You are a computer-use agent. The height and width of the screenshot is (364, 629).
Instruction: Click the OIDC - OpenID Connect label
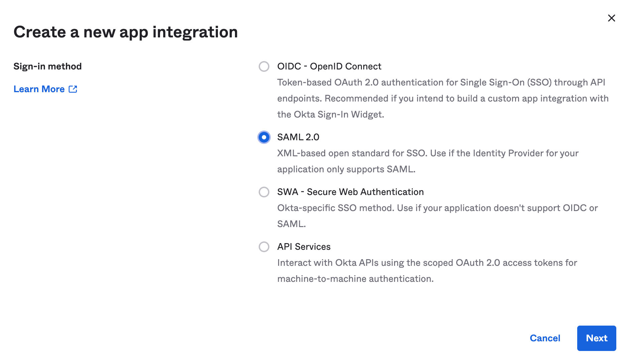[329, 66]
